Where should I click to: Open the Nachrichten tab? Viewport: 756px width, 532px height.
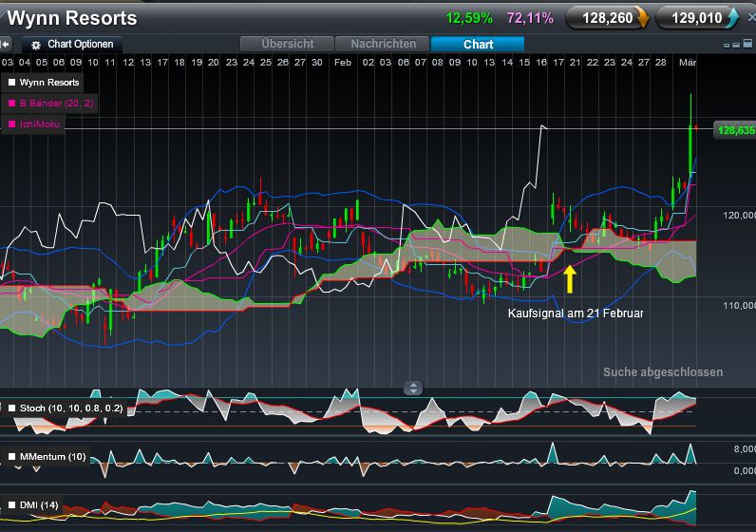(383, 44)
